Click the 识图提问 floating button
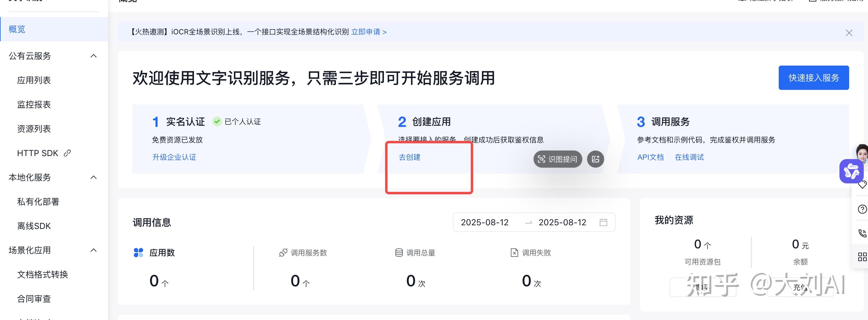The height and width of the screenshot is (320, 868). pyautogui.click(x=557, y=159)
